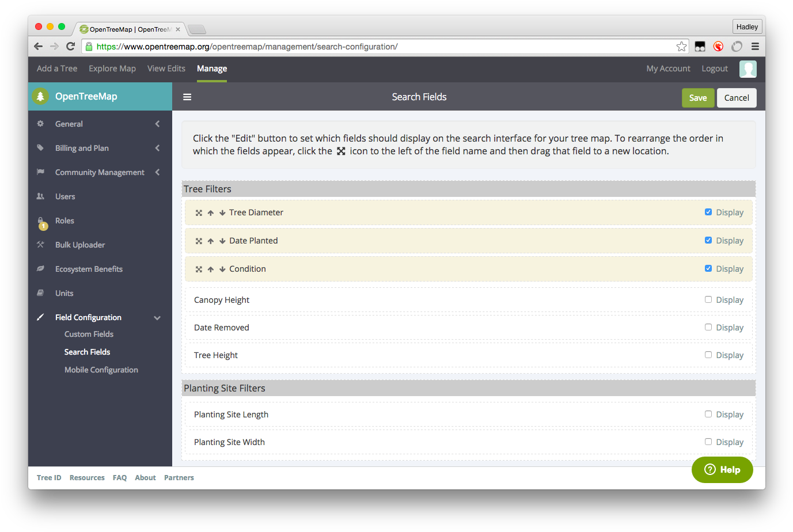Cancel the search field changes
This screenshot has width=793, height=532.
click(737, 98)
